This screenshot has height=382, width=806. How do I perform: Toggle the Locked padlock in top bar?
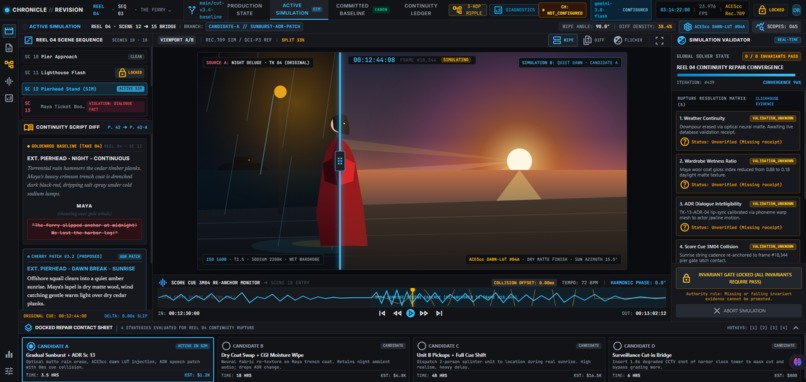pyautogui.click(x=770, y=9)
